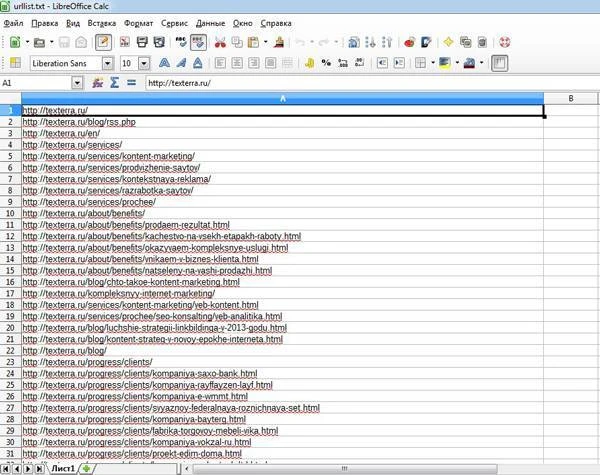Image resolution: width=600 pixels, height=475 pixels.
Task: Select the Лист1 sheet tab
Action: 63,468
